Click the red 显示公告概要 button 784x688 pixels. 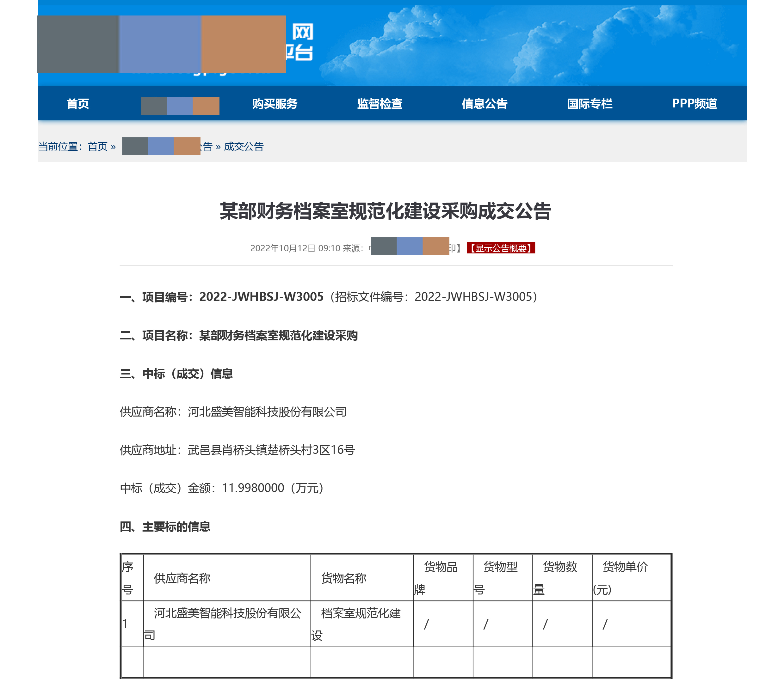coord(501,248)
